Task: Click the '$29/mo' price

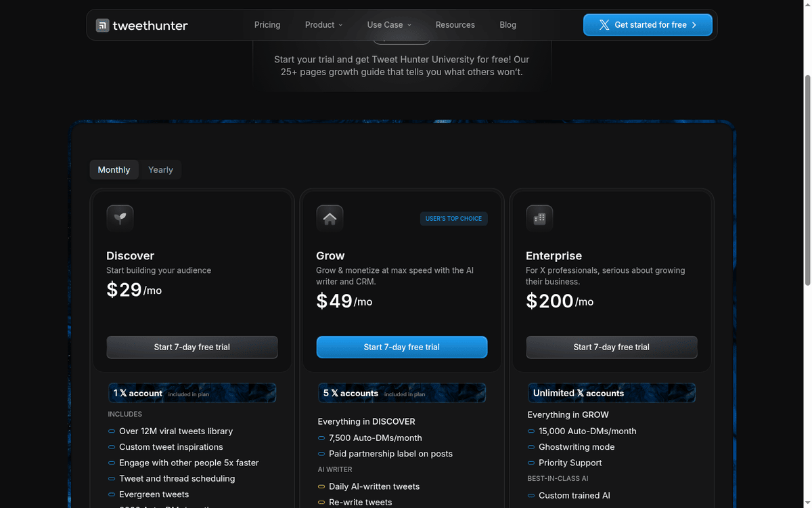Action: click(134, 290)
